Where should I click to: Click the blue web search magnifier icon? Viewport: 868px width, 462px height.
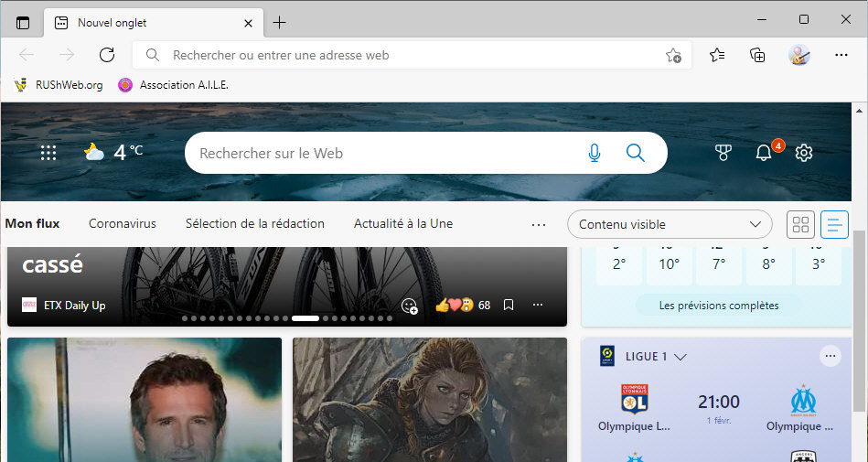point(635,153)
